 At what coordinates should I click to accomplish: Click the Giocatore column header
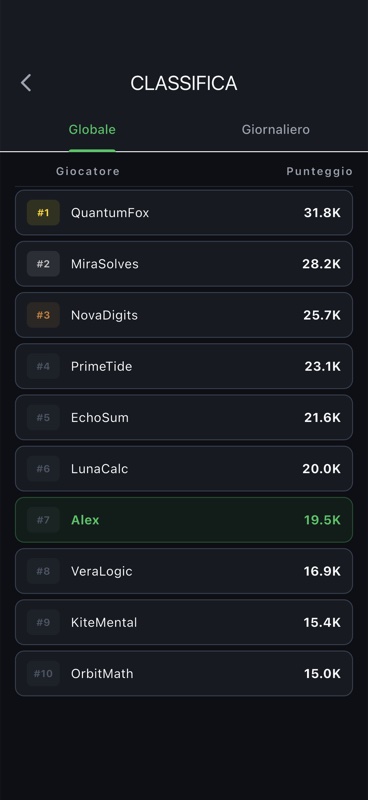88,171
